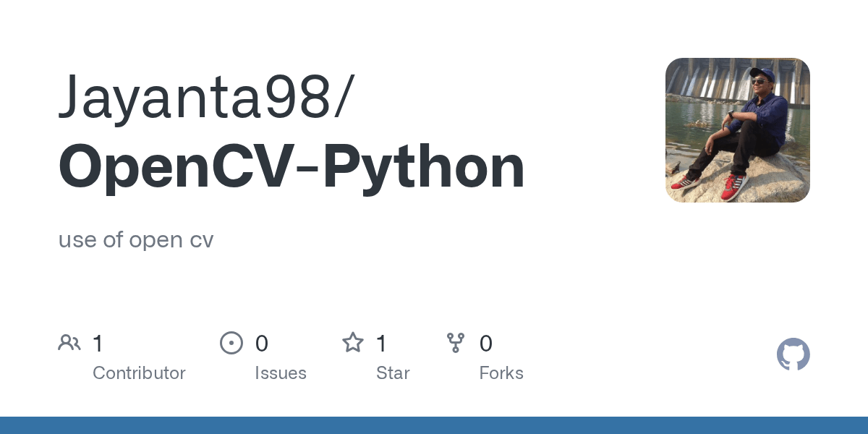The width and height of the screenshot is (868, 434).
Task: Click the forks count number 0
Action: point(486,344)
